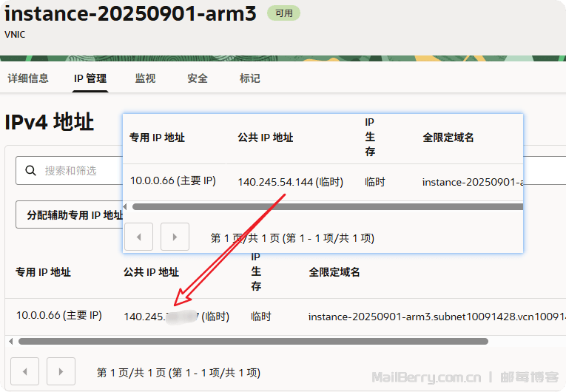Go to previous page in the main IPv4 table

pos(25,372)
